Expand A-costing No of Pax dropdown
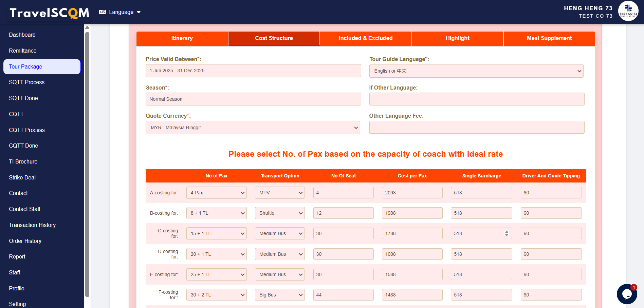 216,193
